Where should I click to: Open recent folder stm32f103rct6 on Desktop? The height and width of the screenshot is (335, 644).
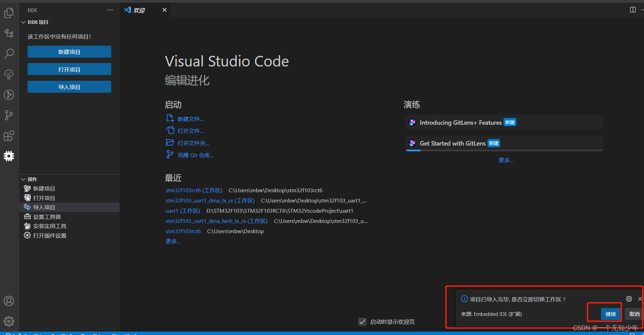(x=183, y=231)
